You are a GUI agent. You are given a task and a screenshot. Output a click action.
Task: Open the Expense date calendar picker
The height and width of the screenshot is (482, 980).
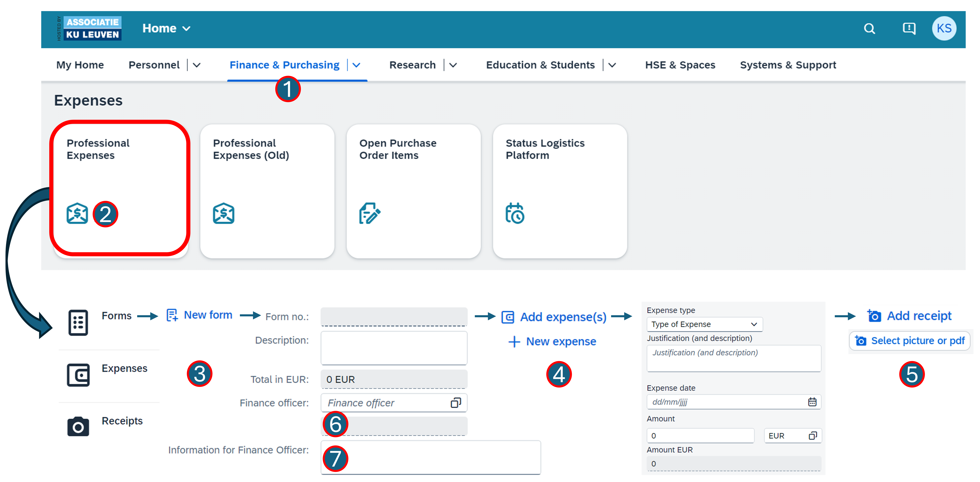click(812, 402)
